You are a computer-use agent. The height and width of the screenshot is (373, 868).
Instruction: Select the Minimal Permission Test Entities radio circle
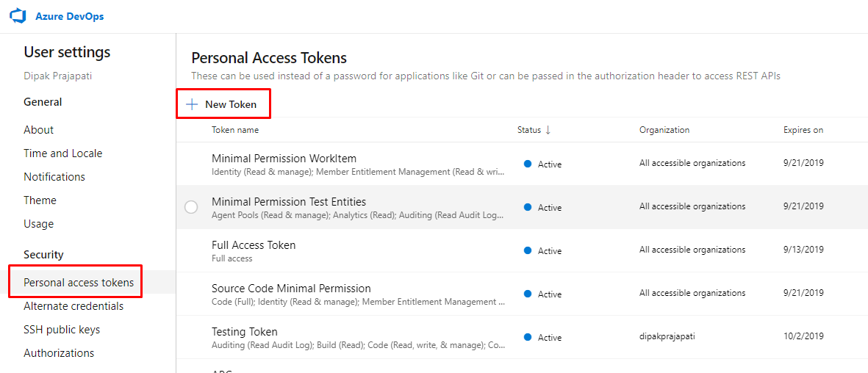tap(191, 207)
